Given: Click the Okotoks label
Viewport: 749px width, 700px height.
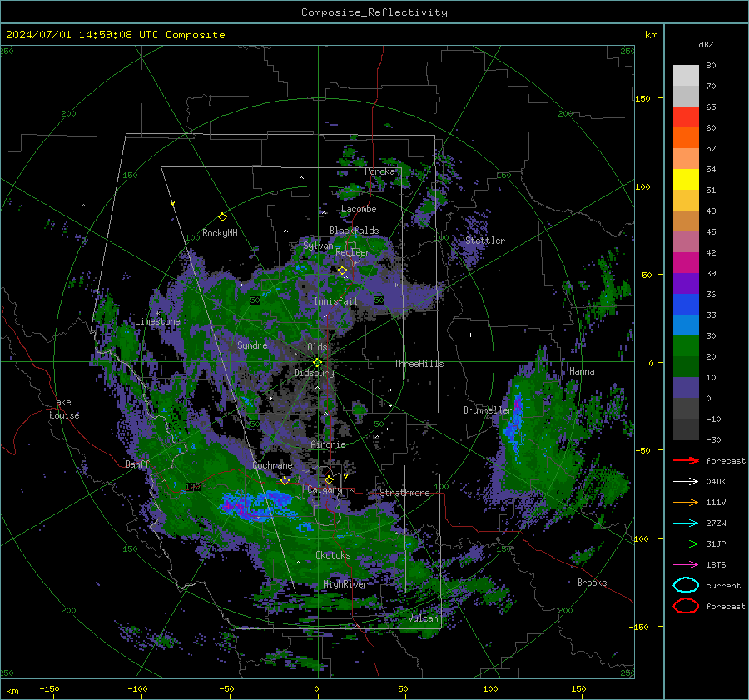Looking at the screenshot, I should coord(333,554).
